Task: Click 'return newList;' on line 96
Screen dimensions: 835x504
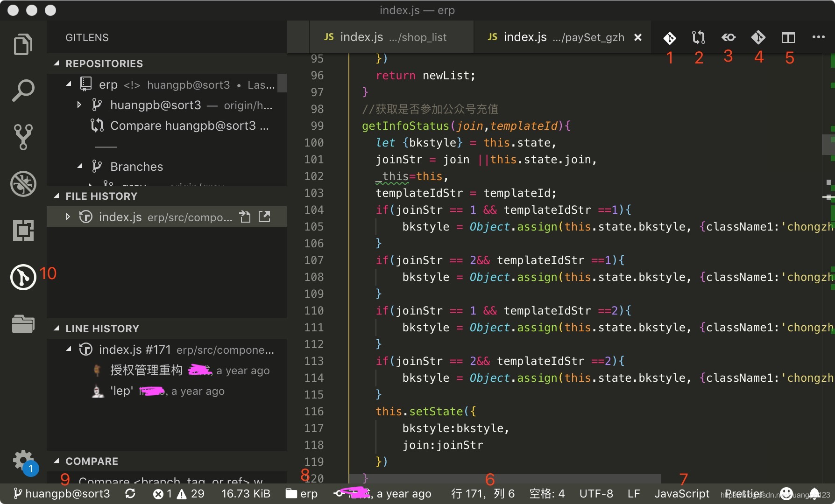Action: pyautogui.click(x=425, y=75)
